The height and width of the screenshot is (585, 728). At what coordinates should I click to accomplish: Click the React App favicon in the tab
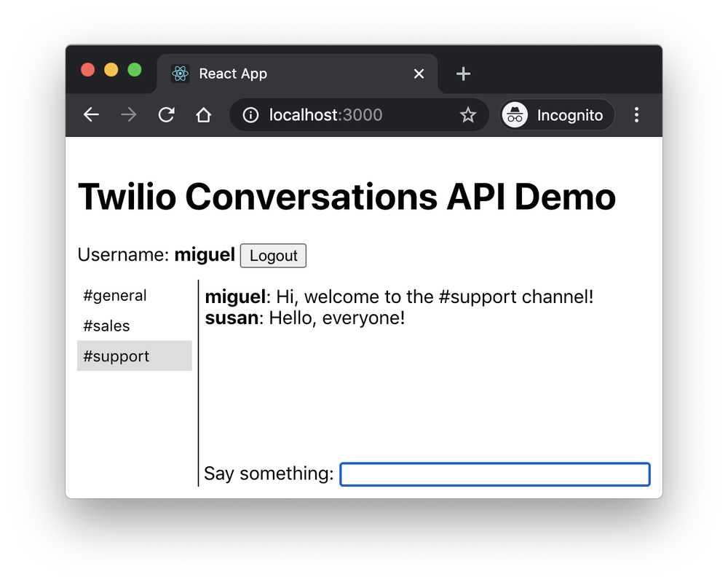[x=180, y=74]
